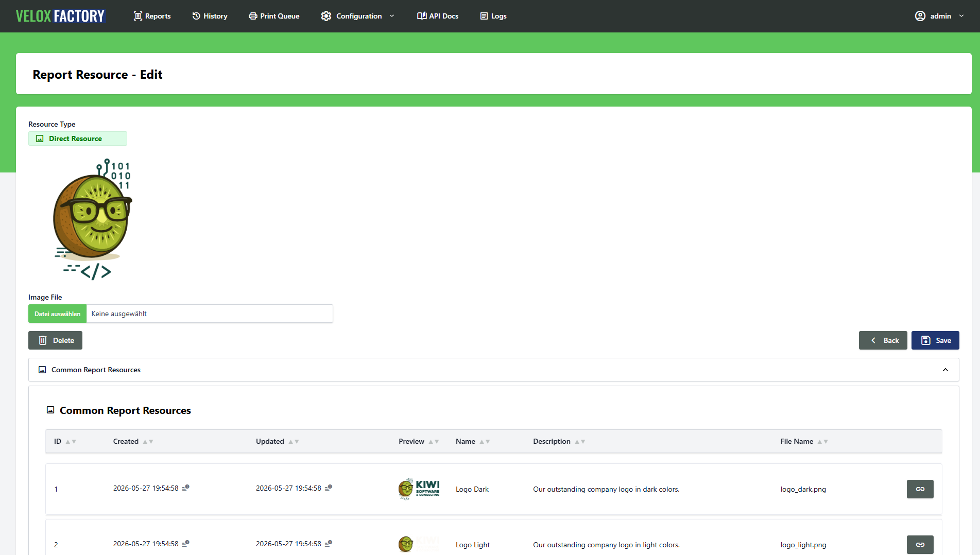The width and height of the screenshot is (980, 555).
Task: Click updated-info icon for Logo Light row
Action: (328, 543)
